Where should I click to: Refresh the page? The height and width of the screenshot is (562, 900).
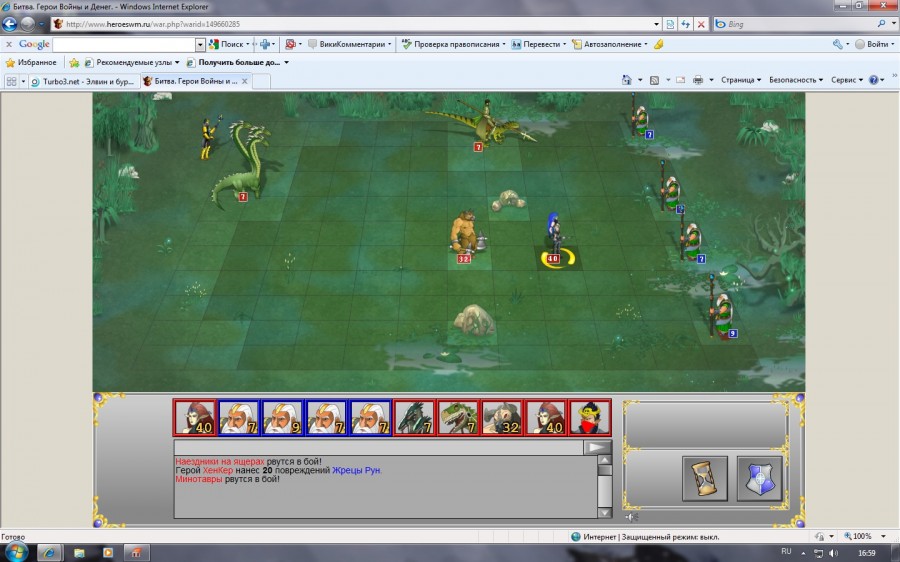[685, 24]
